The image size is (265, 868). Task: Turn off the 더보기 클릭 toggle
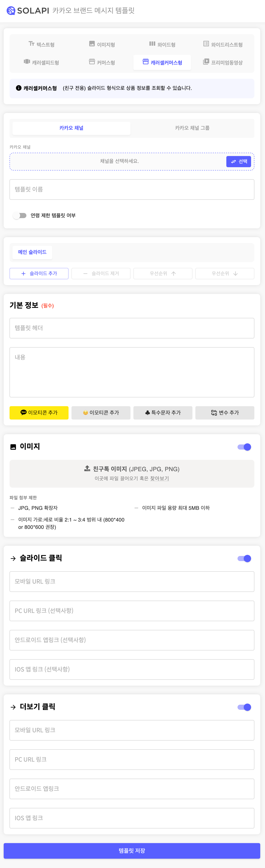(244, 707)
